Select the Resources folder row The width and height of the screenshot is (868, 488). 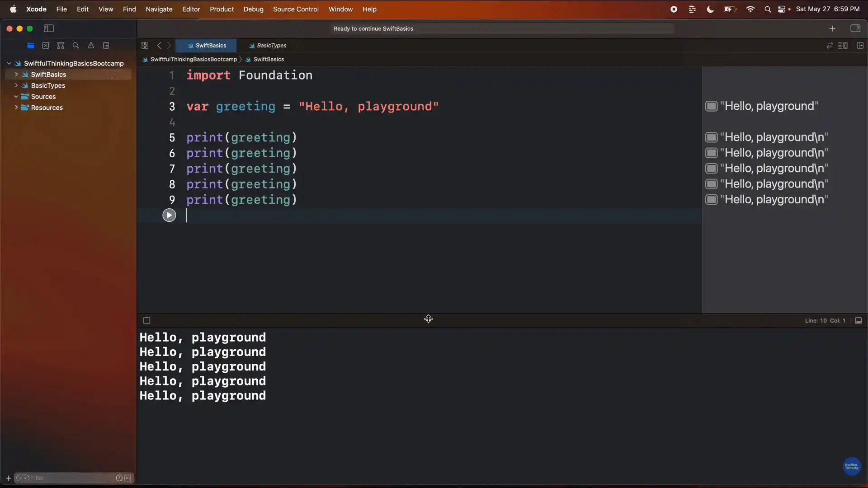pos(68,108)
